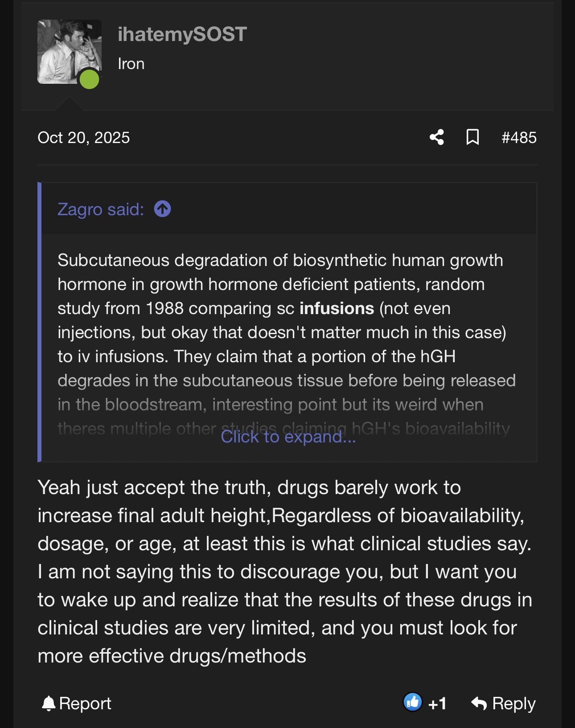Click the up arrow beside Zagro said
The height and width of the screenshot is (728, 575).
(x=162, y=209)
